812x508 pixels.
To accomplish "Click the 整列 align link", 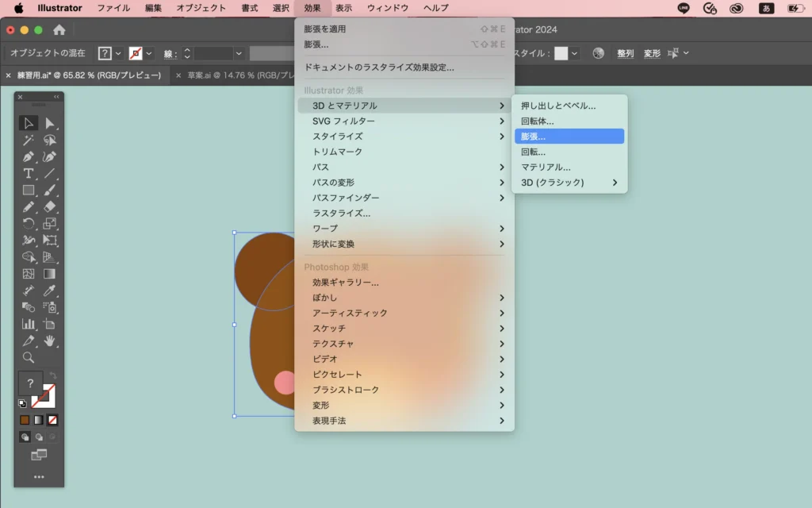I will [x=626, y=53].
